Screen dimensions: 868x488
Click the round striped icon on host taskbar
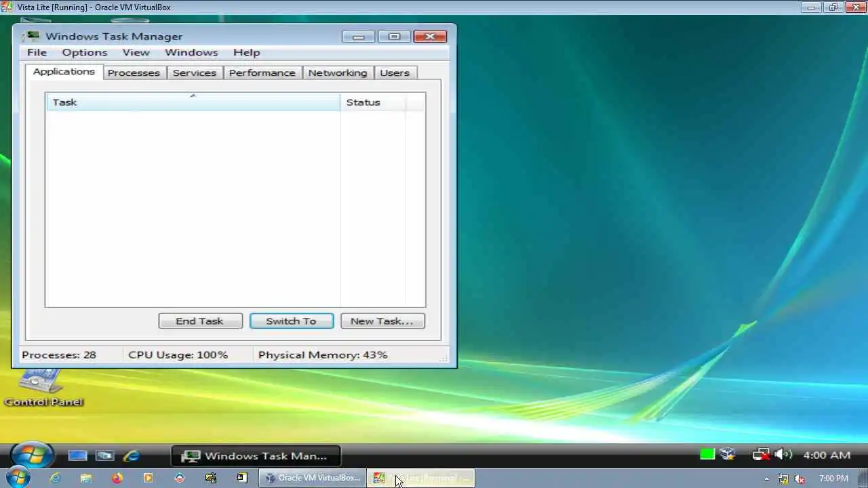pos(180,478)
